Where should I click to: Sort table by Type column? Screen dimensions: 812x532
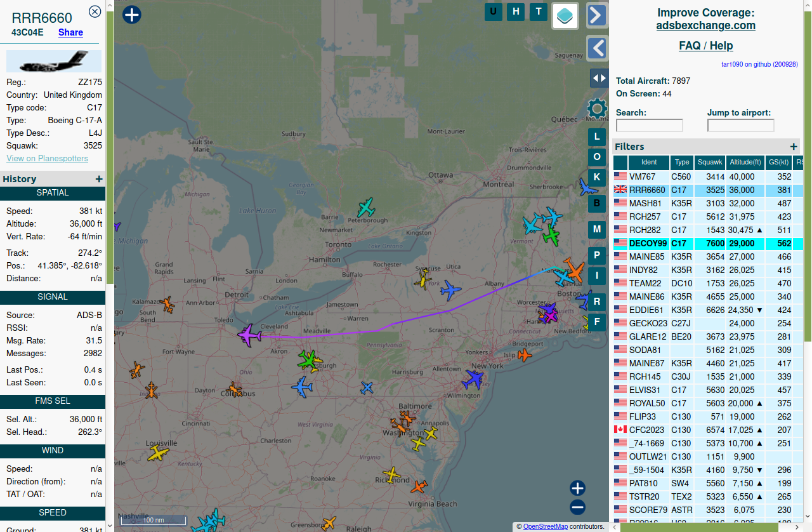682,163
